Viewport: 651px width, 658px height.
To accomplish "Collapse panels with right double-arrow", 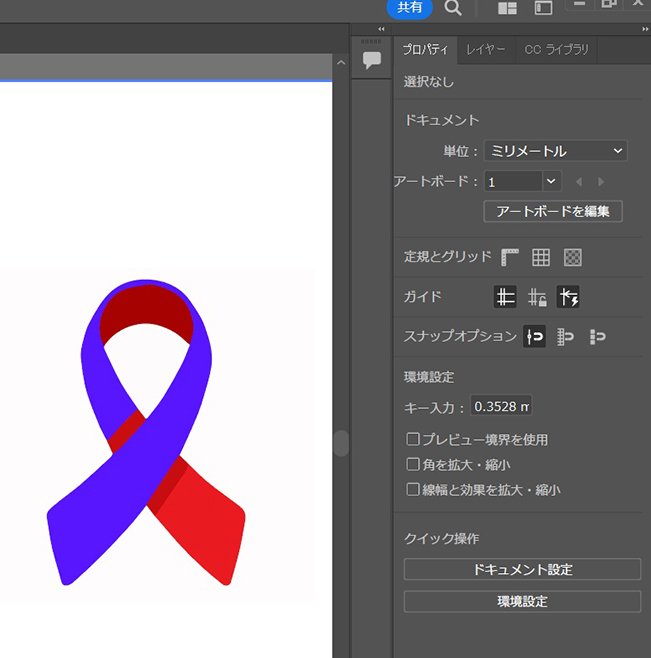I will click(645, 29).
